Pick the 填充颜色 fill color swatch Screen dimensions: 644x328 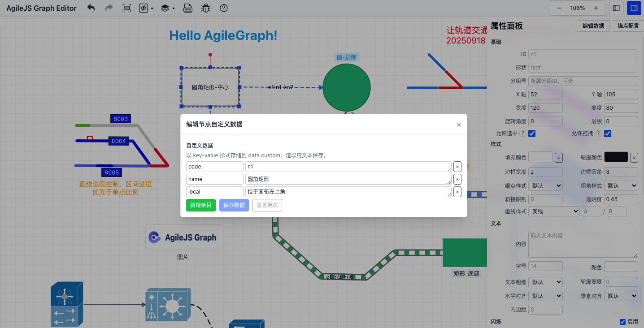point(541,157)
